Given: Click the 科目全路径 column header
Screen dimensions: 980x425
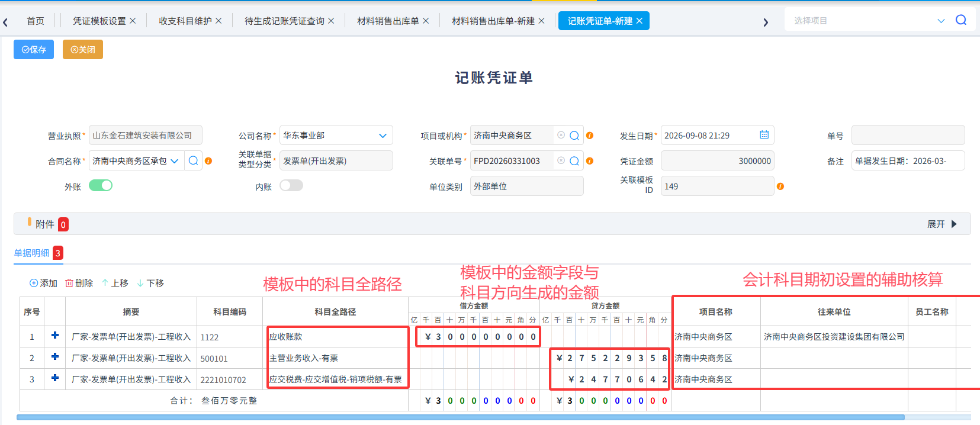Looking at the screenshot, I should pos(336,312).
